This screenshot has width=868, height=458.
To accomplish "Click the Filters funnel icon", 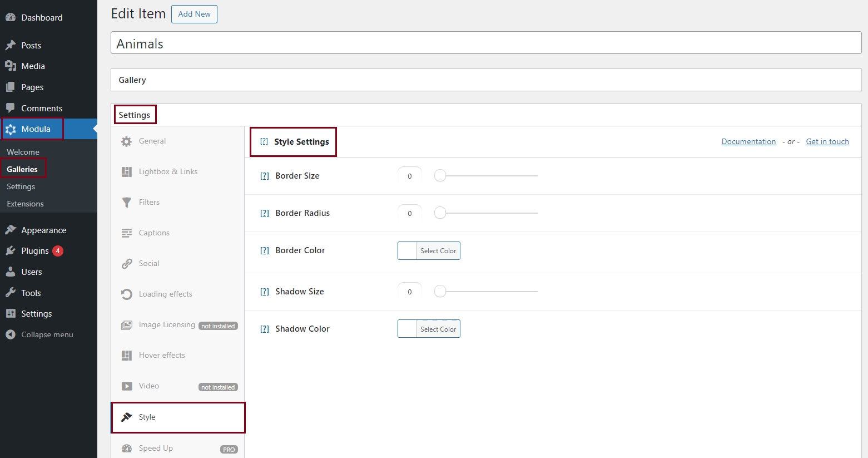I will click(x=127, y=203).
